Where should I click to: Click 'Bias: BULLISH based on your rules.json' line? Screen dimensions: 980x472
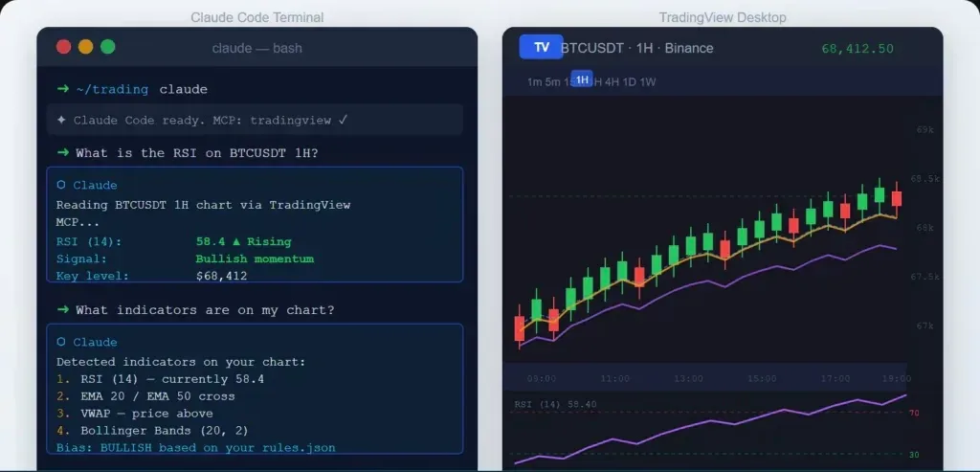[x=195, y=448]
